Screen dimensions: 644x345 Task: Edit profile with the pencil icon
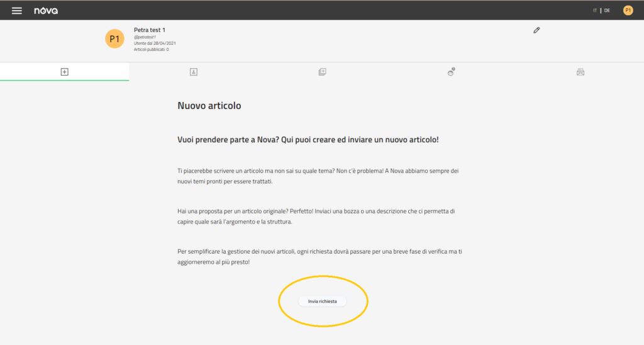[536, 30]
